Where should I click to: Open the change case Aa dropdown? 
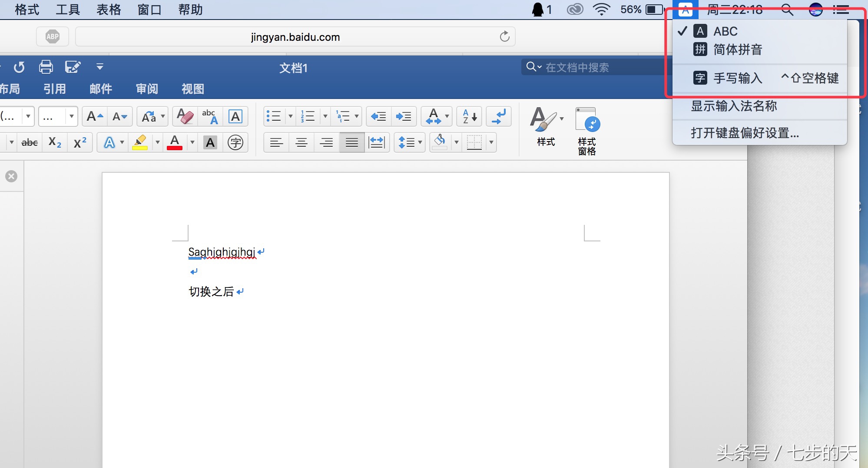coord(152,116)
